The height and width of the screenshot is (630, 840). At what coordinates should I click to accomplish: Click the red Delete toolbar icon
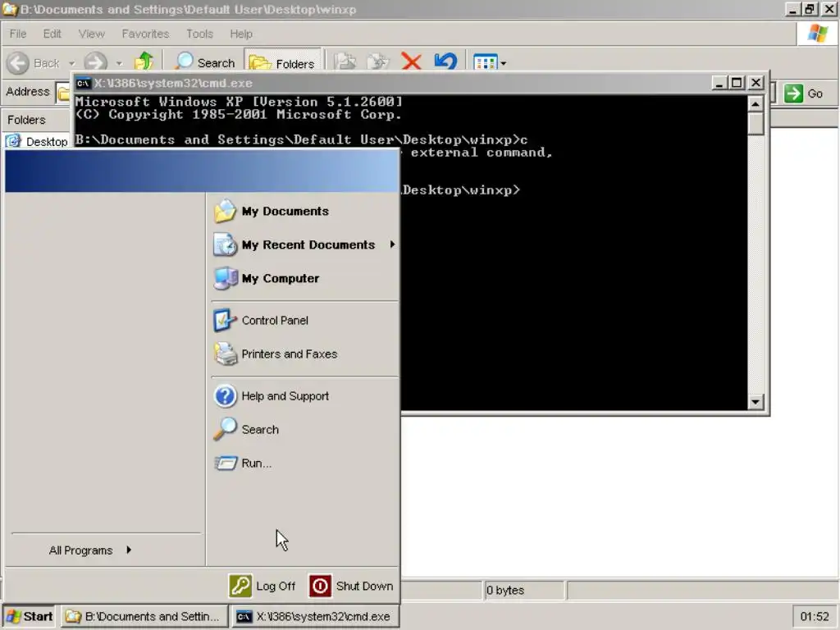click(412, 62)
